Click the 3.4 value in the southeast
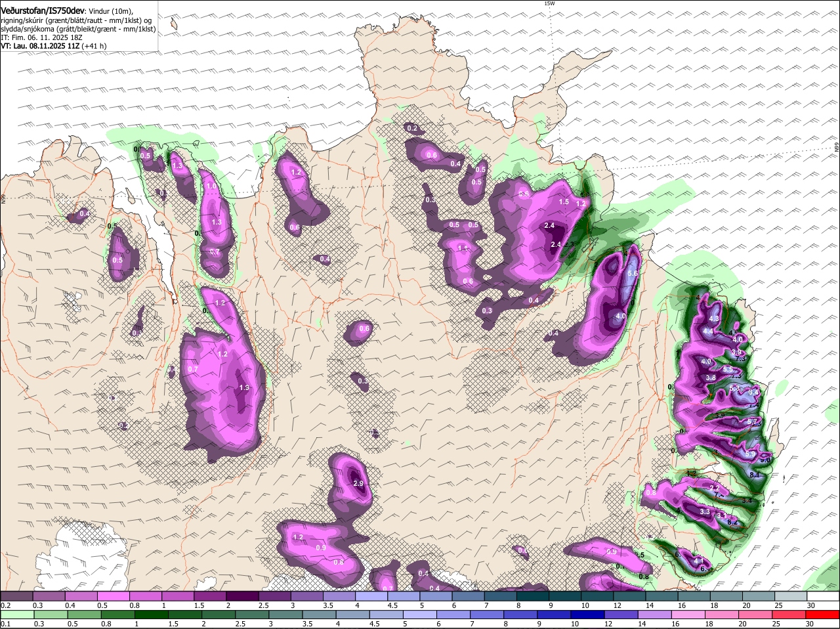Viewport: 840px width, 629px height. click(x=747, y=500)
